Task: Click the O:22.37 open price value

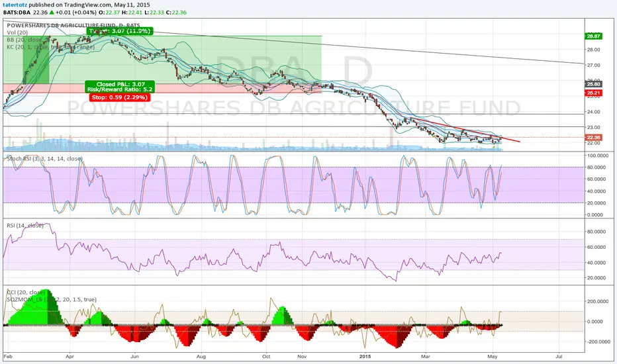Action: (109, 12)
